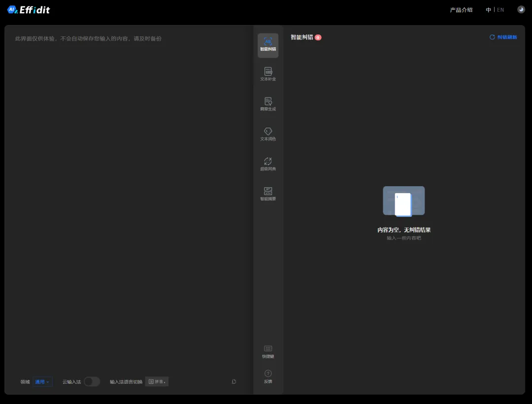Select the 文本补全 text completion icon
This screenshot has height=404, width=532.
268,74
